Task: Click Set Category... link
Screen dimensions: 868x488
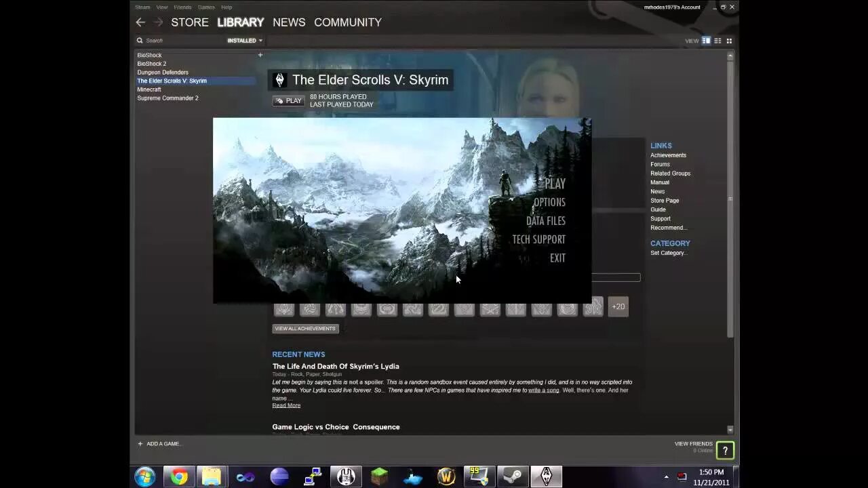Action: [x=669, y=253]
